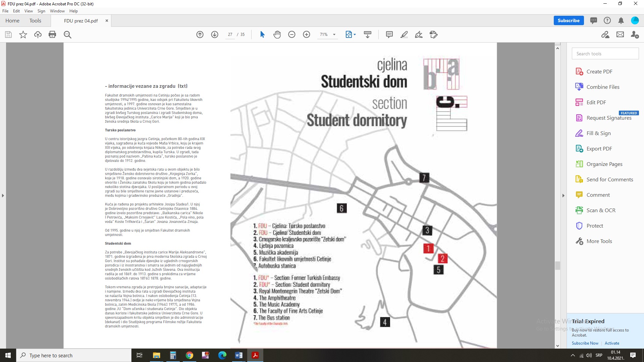Image resolution: width=644 pixels, height=362 pixels.
Task: Expand the fit page options dropdown
Action: pyautogui.click(x=355, y=35)
